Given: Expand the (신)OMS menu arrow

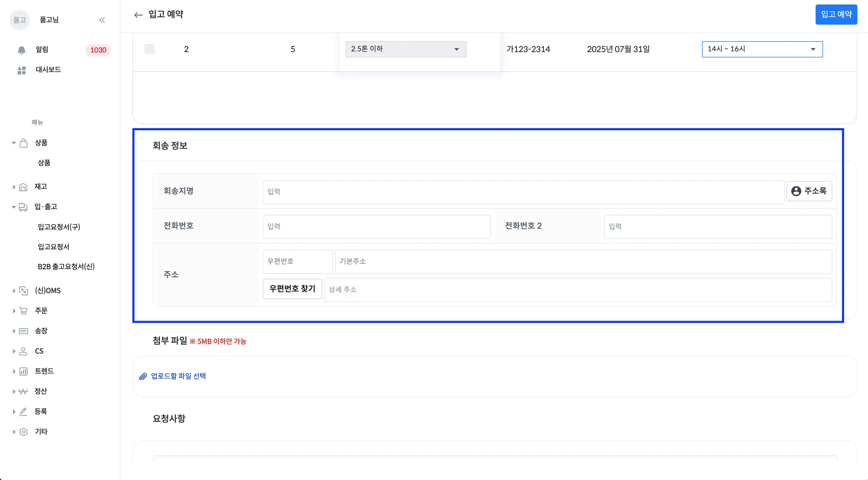Looking at the screenshot, I should click(14, 291).
